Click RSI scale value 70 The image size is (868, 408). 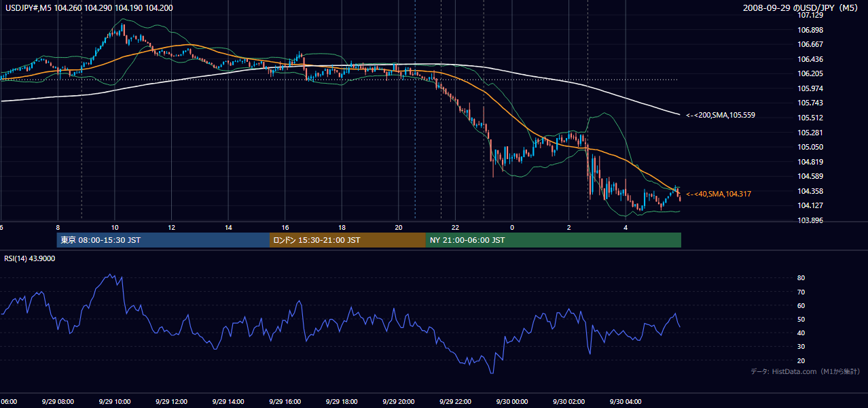click(x=801, y=292)
